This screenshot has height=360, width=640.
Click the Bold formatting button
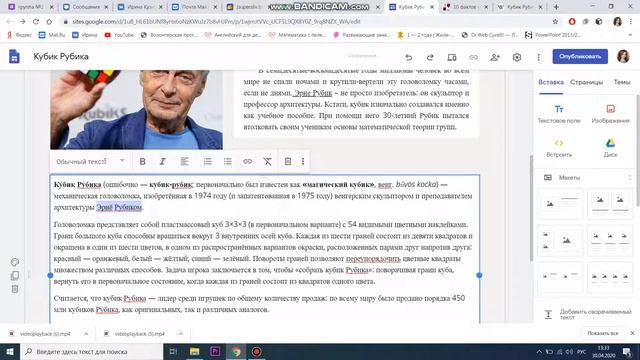[142, 162]
